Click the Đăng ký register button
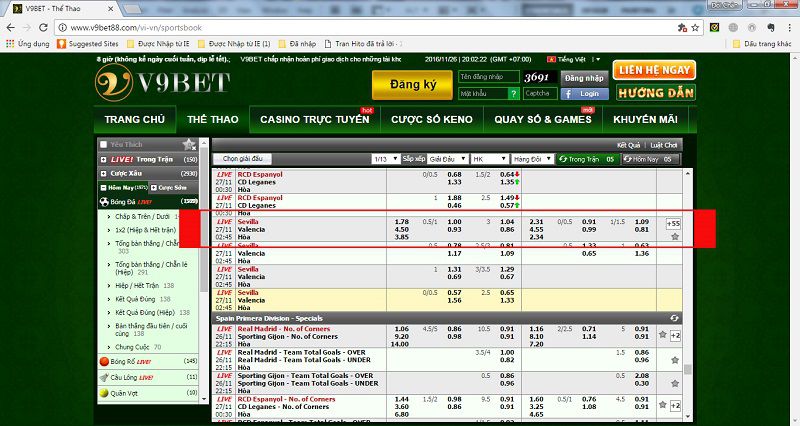 click(x=412, y=85)
